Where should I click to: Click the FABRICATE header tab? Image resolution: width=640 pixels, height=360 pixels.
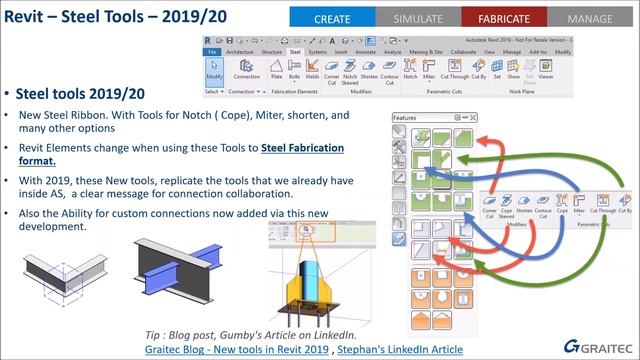pos(504,17)
